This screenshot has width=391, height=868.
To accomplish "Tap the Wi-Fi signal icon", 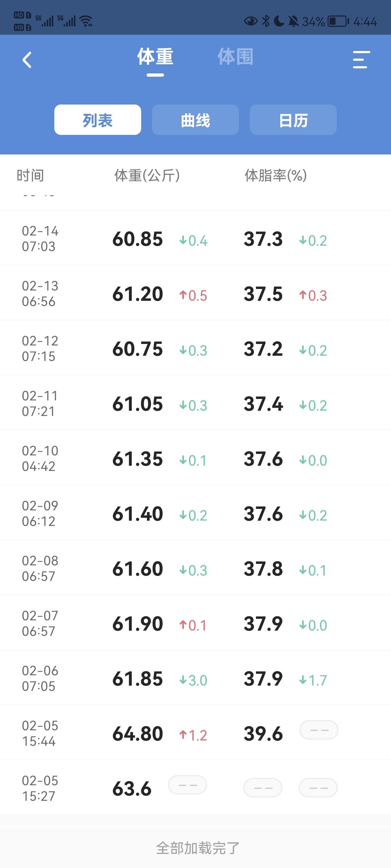I will pos(86,21).
